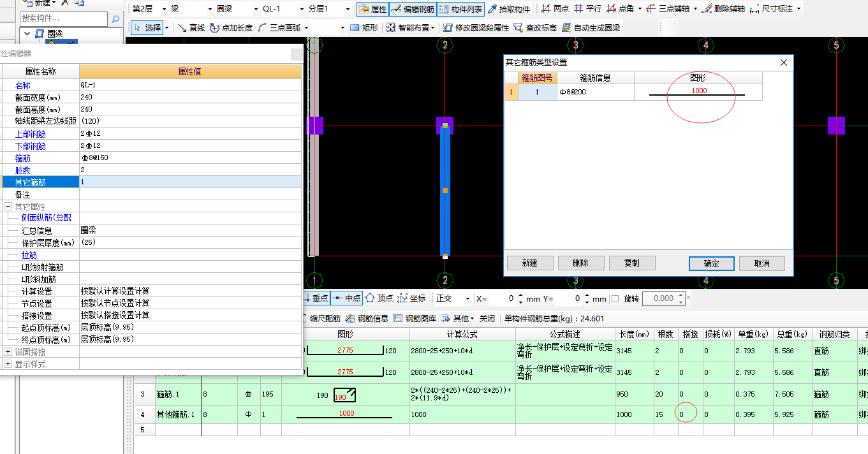Toggle the 属性 properties panel button
The image size is (868, 454).
coord(372,9)
